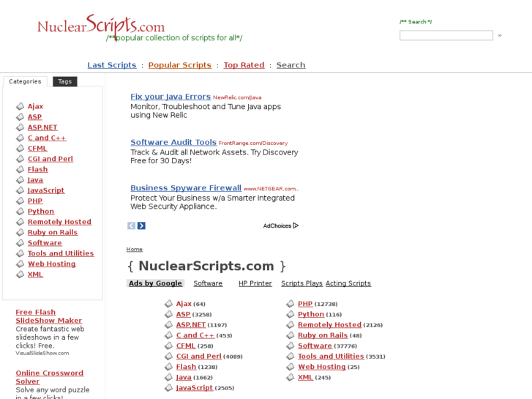Open the Acting Scripts ad link

pyautogui.click(x=348, y=283)
